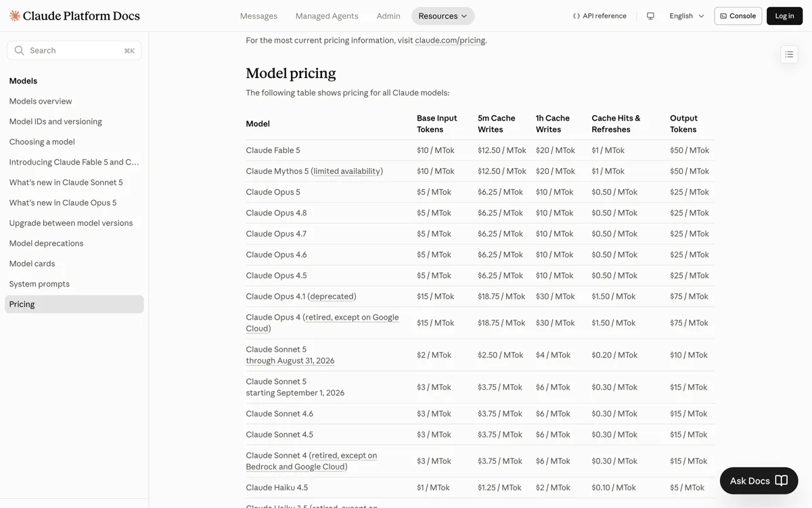Click the Claude Opus 4.8 row name
This screenshot has width=812, height=508.
click(x=276, y=213)
